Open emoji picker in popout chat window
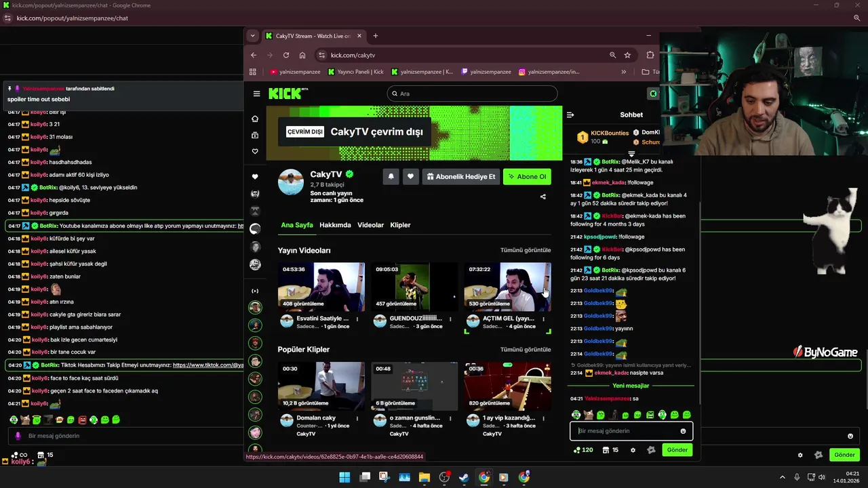Image resolution: width=868 pixels, height=488 pixels. (850, 436)
